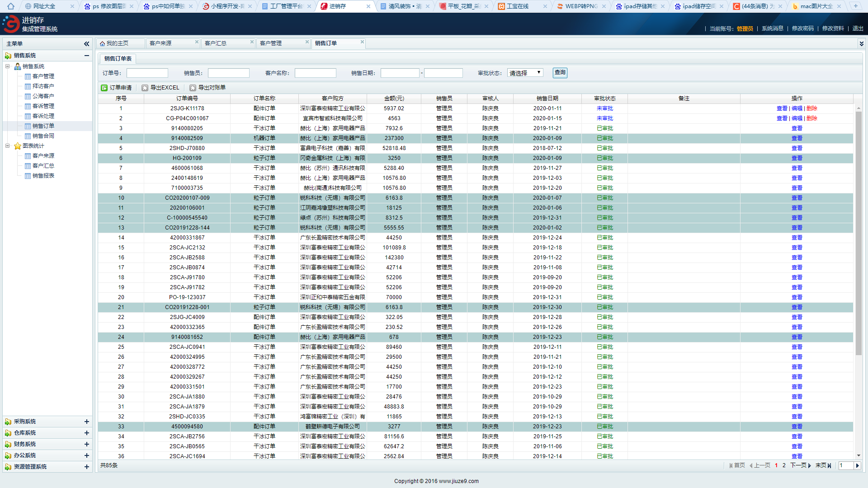Collapse the 销售系统 tree node
Image resolution: width=868 pixels, height=488 pixels.
point(8,66)
